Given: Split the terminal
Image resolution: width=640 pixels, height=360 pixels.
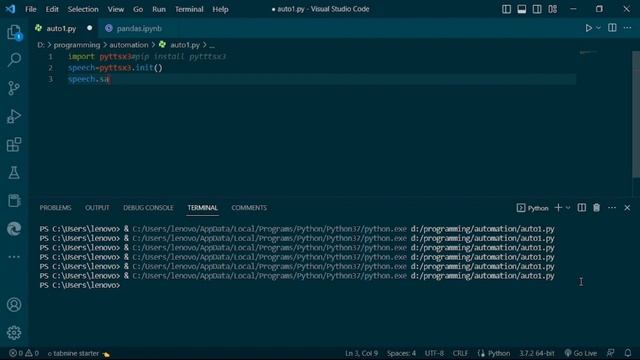Looking at the screenshot, I should 582,208.
